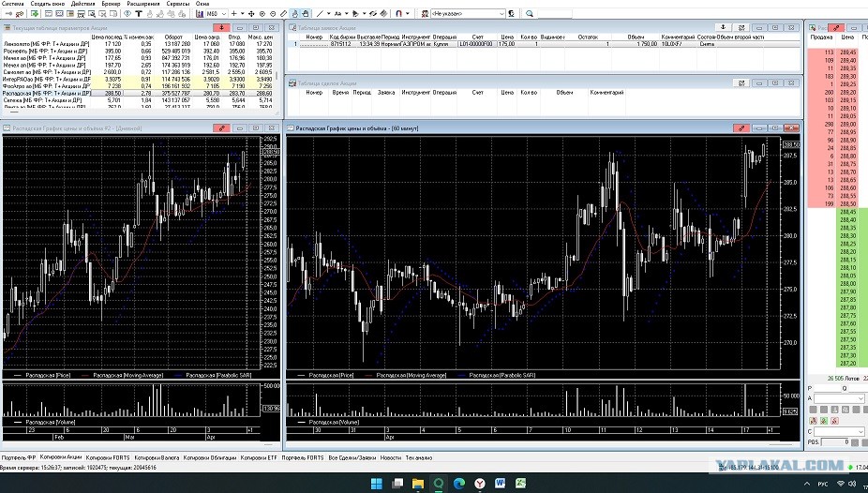Screen dimensions: 868x493
Task: Click the diamond eye icon in the toolbar
Action: tap(127, 13)
